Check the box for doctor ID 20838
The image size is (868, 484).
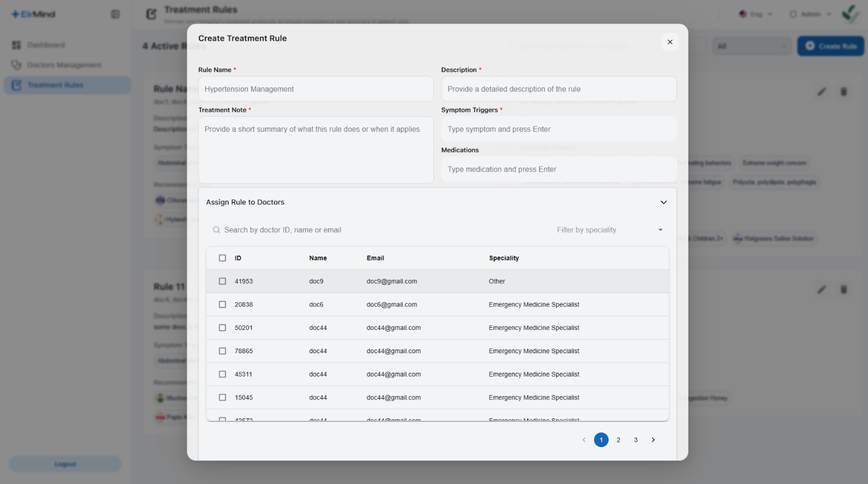222,305
